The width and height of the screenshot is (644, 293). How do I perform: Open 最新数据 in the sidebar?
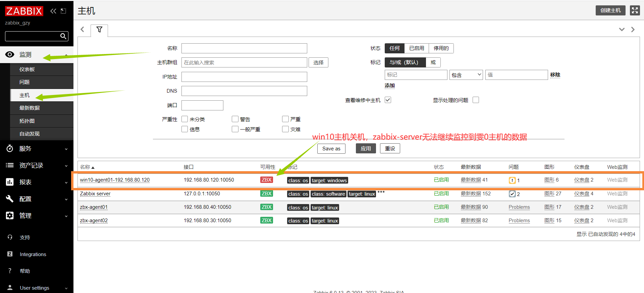click(x=42, y=108)
